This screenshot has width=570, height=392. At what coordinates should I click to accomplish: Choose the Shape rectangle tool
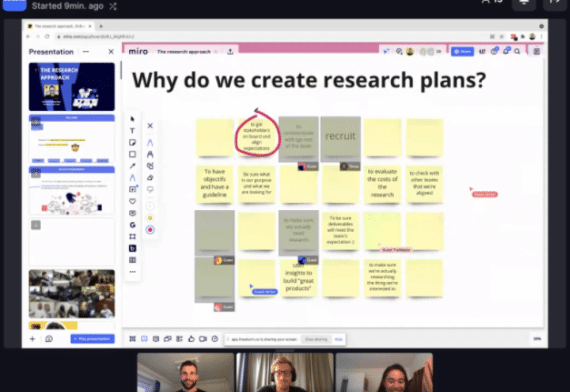[x=132, y=154]
